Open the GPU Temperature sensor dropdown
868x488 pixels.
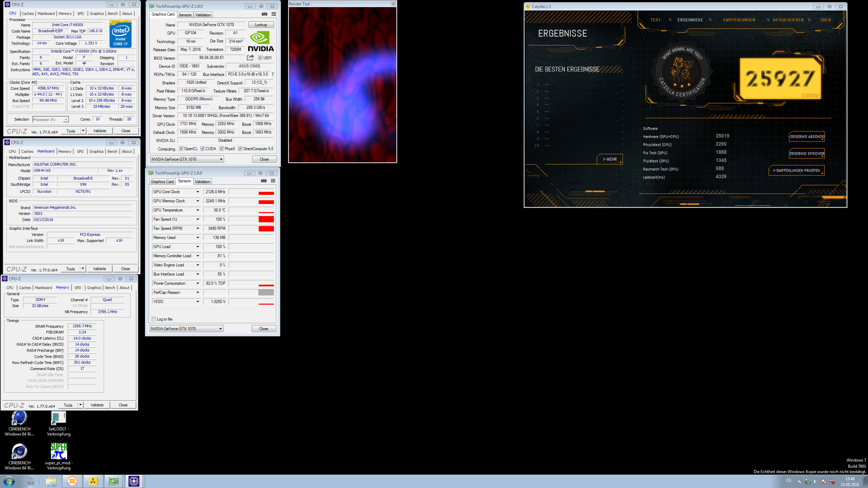(x=198, y=210)
